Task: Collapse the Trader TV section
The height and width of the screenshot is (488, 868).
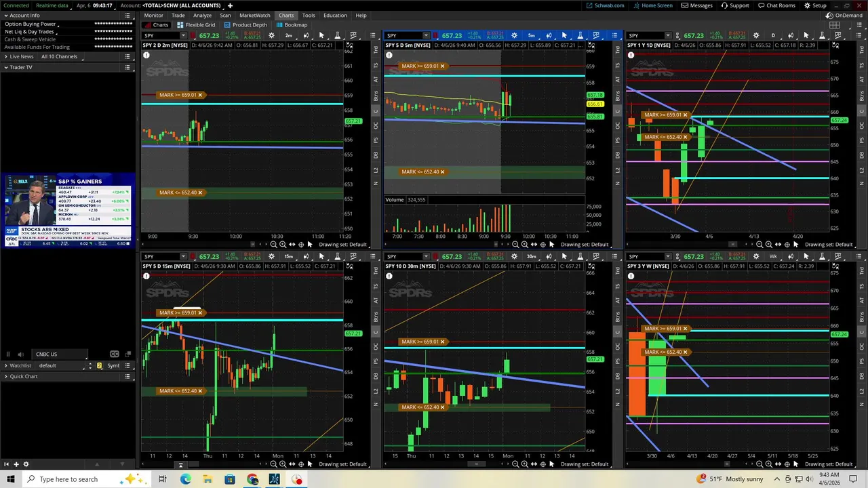Action: click(x=6, y=67)
